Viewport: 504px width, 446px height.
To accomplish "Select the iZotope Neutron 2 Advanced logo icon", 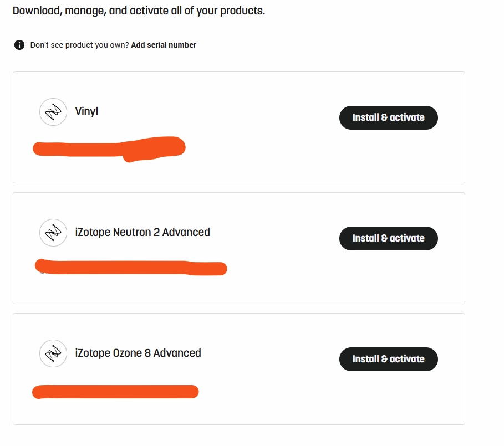I will tap(53, 233).
